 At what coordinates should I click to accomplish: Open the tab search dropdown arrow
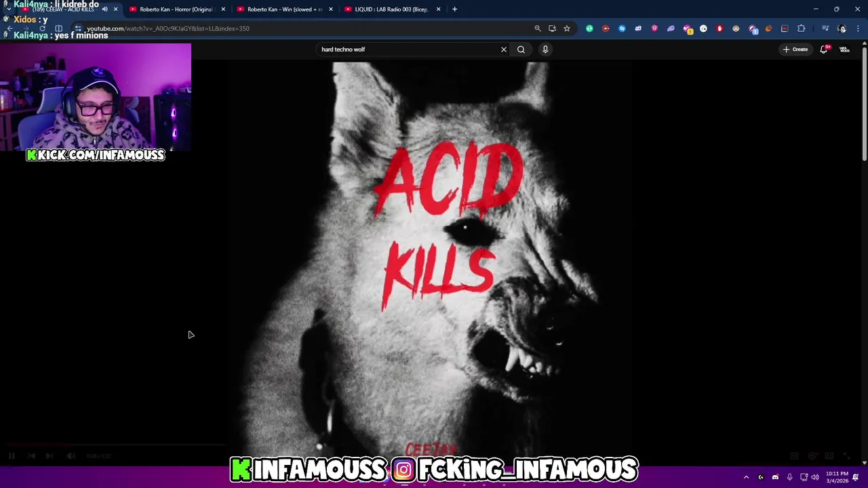click(8, 9)
